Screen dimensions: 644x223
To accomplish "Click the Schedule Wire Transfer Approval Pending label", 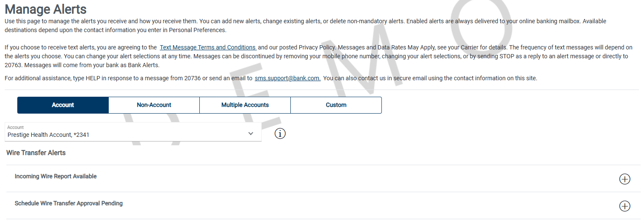I will coord(69,204).
